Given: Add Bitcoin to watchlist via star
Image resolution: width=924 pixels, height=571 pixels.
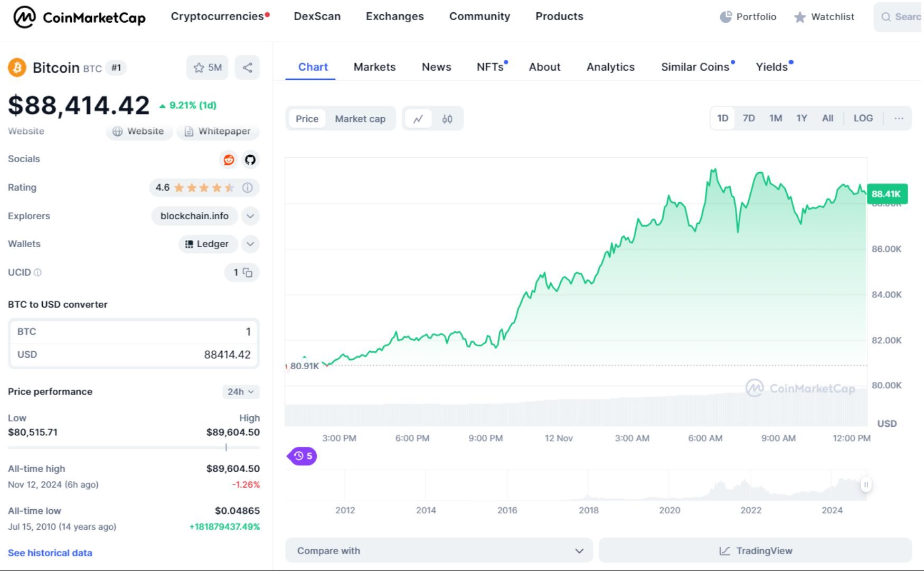Looking at the screenshot, I should [199, 68].
